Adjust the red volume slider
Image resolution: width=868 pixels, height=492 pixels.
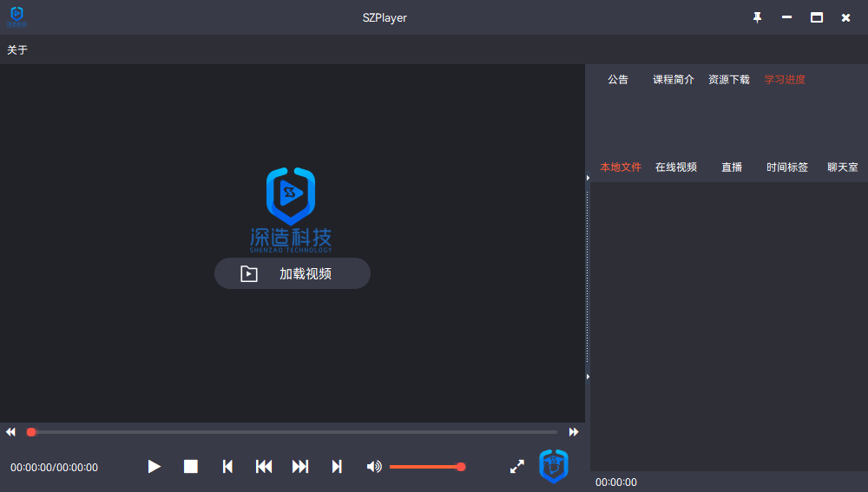click(x=427, y=467)
